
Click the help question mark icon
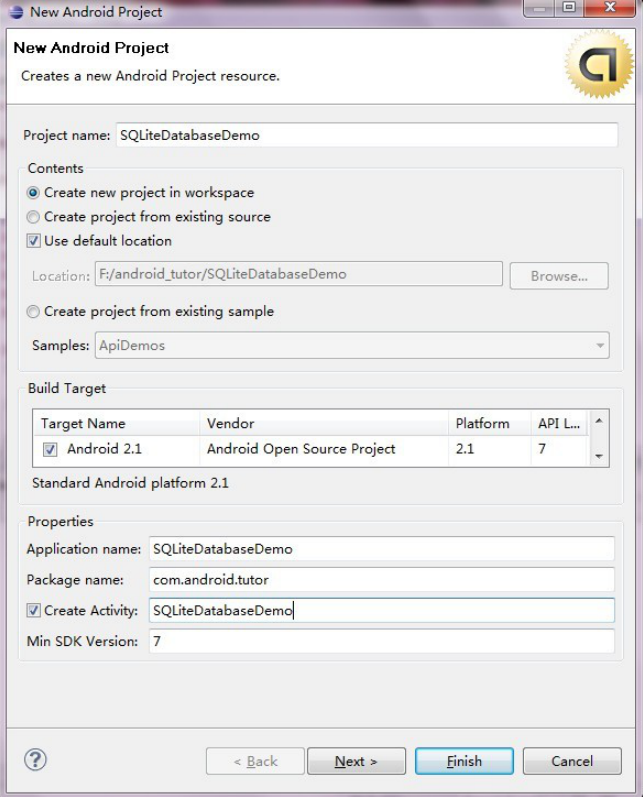[x=35, y=759]
